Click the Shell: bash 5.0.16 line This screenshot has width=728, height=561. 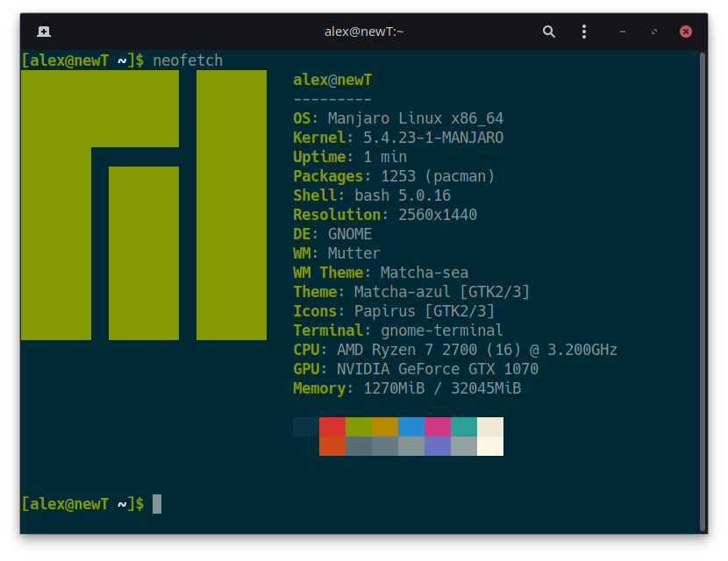(x=372, y=195)
